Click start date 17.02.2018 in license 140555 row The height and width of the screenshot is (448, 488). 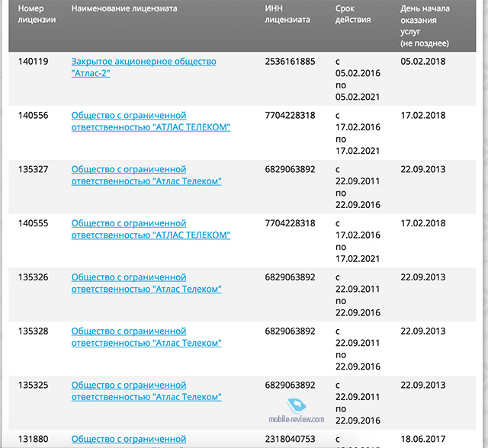click(423, 223)
